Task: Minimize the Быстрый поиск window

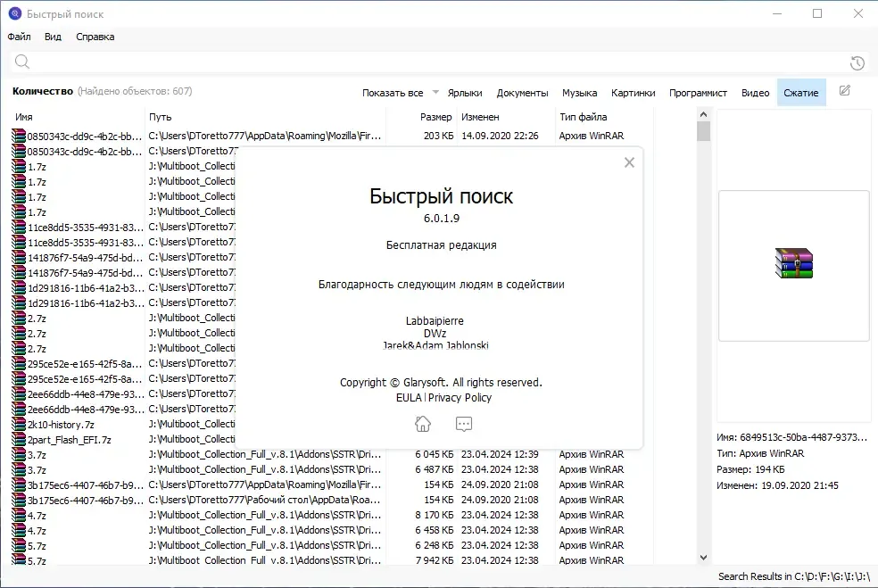Action: (x=776, y=13)
